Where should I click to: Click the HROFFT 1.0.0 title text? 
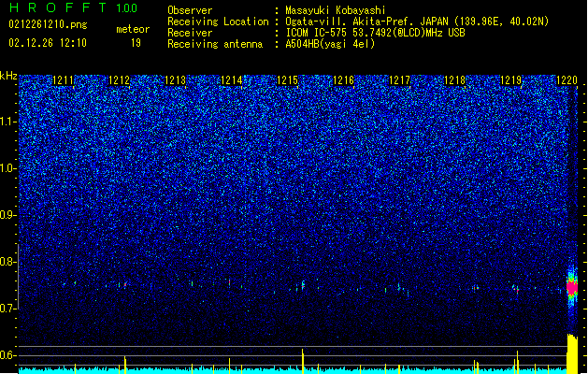click(x=74, y=7)
